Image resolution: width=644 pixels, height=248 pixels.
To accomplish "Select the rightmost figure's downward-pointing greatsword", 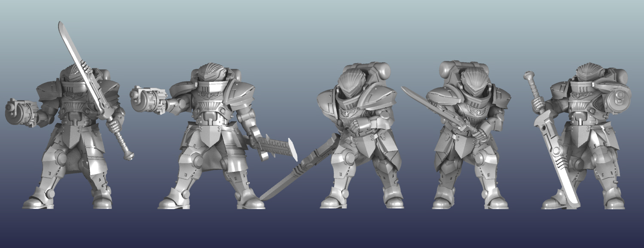I will click(555, 159).
